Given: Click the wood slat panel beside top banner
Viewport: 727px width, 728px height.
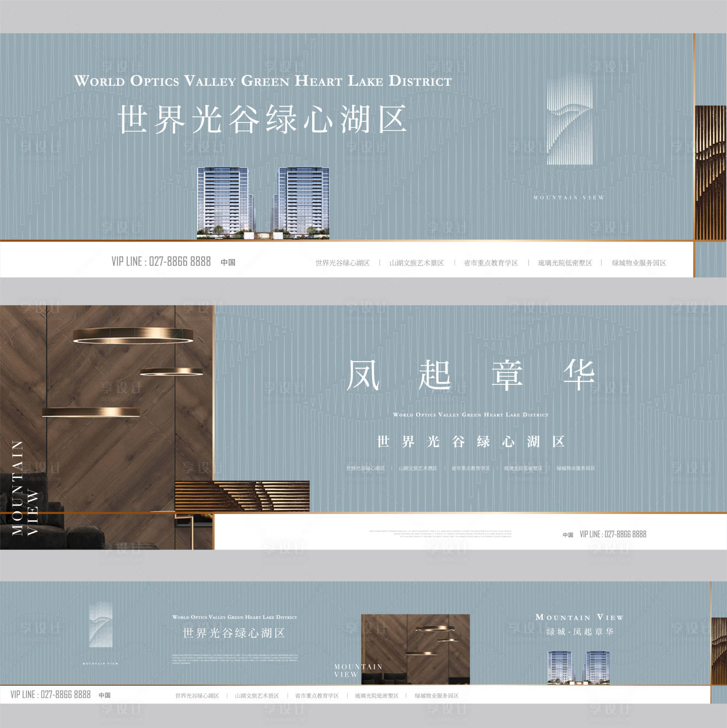Looking at the screenshot, I should coord(710,172).
